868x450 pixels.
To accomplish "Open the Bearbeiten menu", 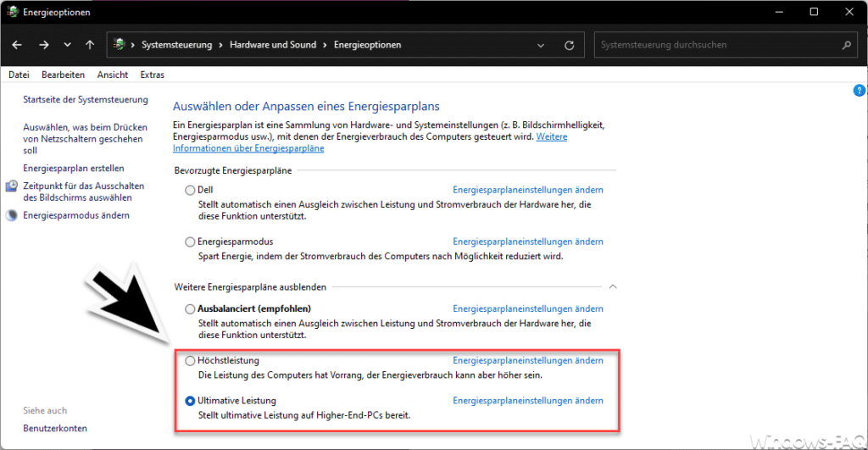I will click(x=63, y=75).
